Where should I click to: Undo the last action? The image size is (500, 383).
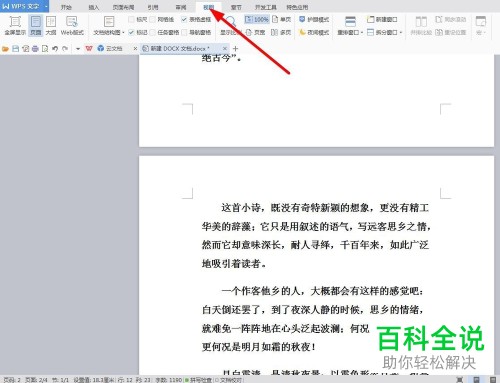coord(55,49)
